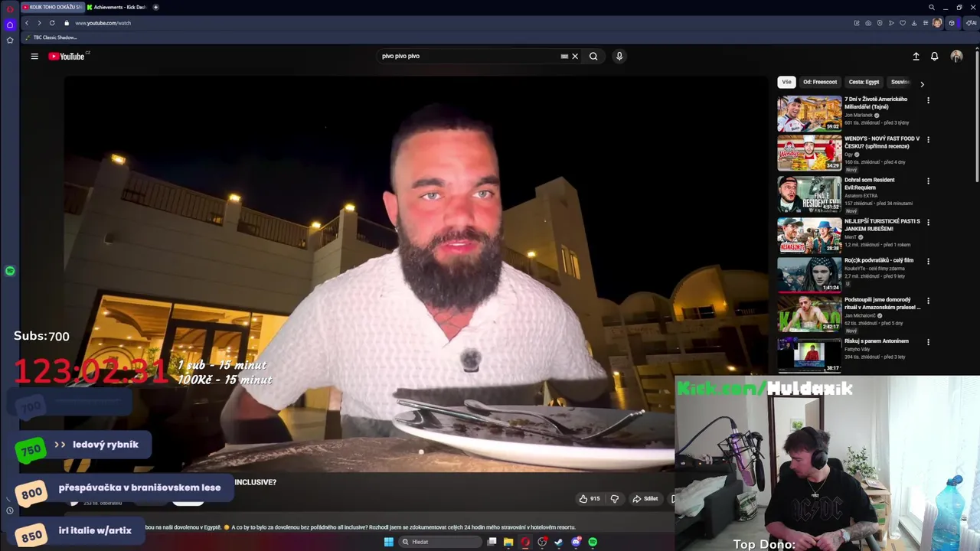Image resolution: width=980 pixels, height=551 pixels.
Task: Open Dohral som Resident Evil:Requiem video title
Action: click(870, 184)
